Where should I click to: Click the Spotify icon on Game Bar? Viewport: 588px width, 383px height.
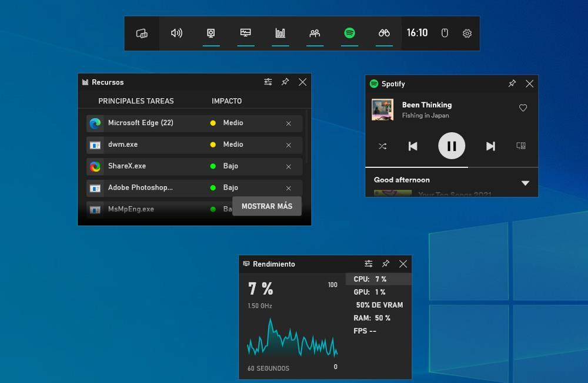pos(349,33)
